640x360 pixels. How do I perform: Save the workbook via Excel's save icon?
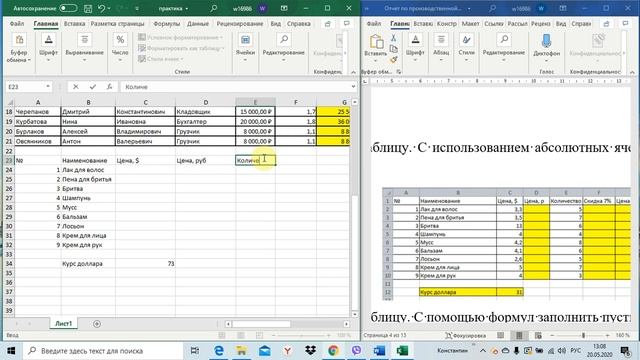(x=88, y=8)
